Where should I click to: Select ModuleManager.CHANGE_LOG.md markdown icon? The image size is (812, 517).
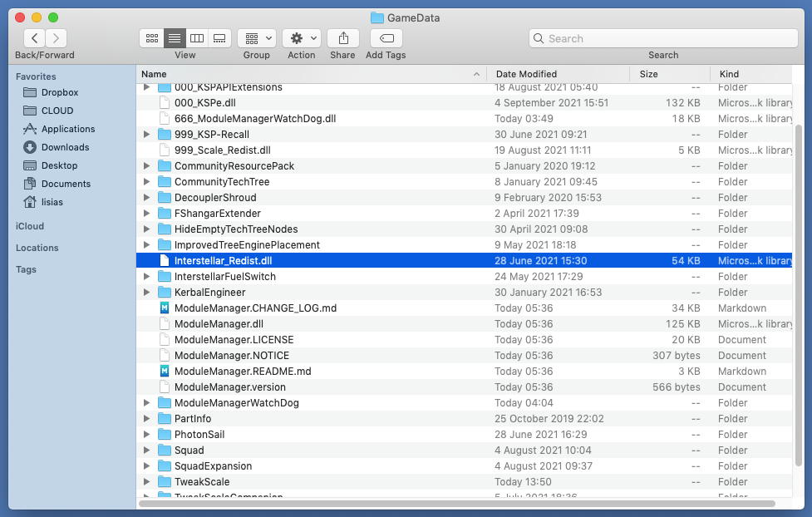[x=165, y=308]
